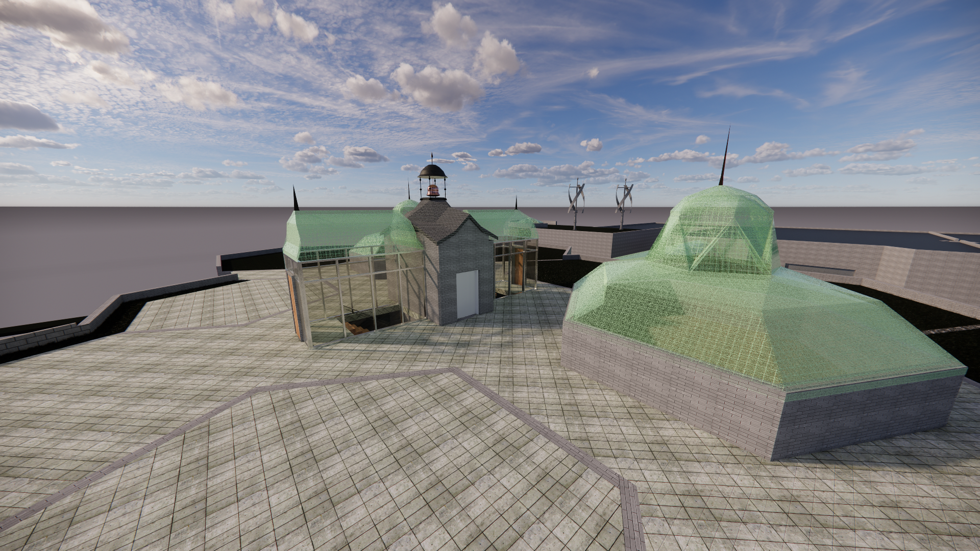Select the copper lantern inside the cupola
Screen dimensions: 980x551
(433, 190)
